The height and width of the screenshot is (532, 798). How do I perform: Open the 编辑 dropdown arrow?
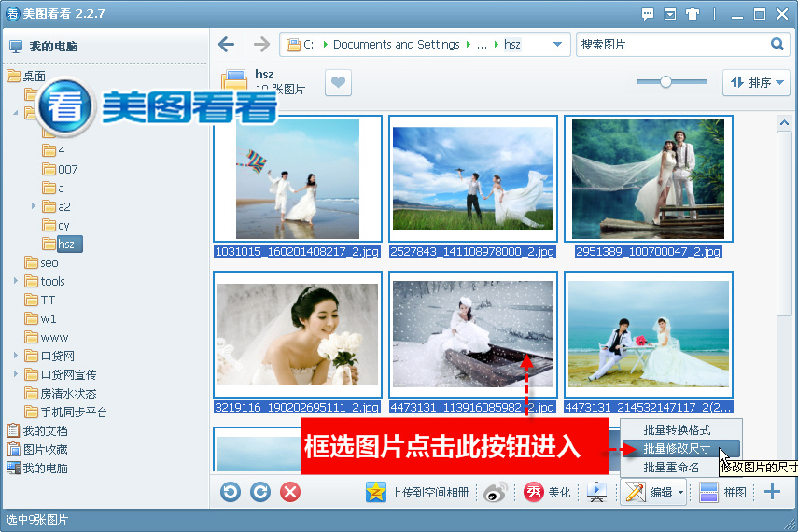[x=680, y=492]
